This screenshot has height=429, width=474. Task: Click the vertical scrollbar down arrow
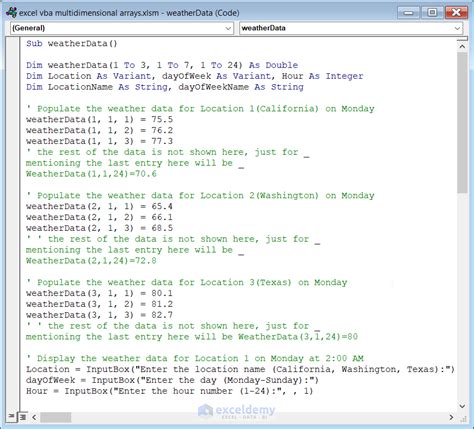click(x=462, y=406)
